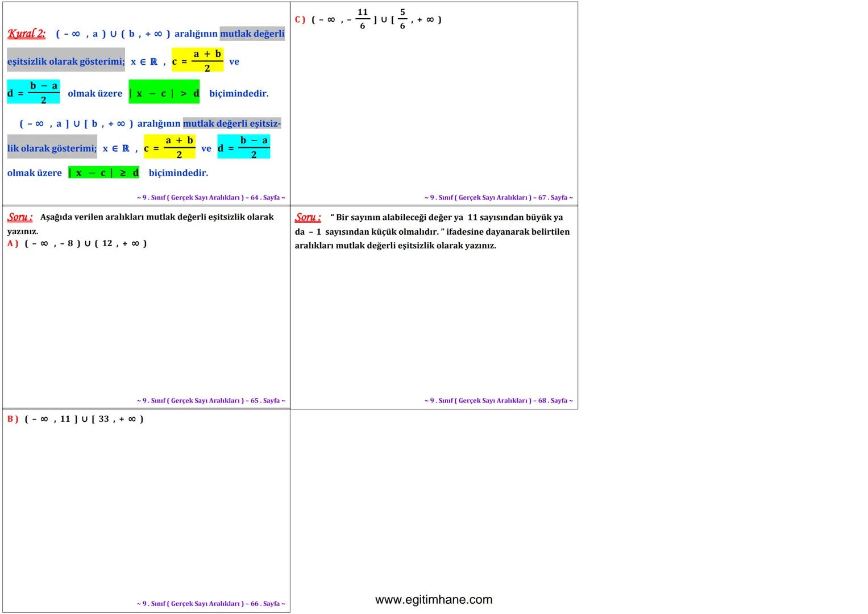Click the yellow highlighted formula c = (a+b)/2
The image size is (868, 614).
point(198,59)
